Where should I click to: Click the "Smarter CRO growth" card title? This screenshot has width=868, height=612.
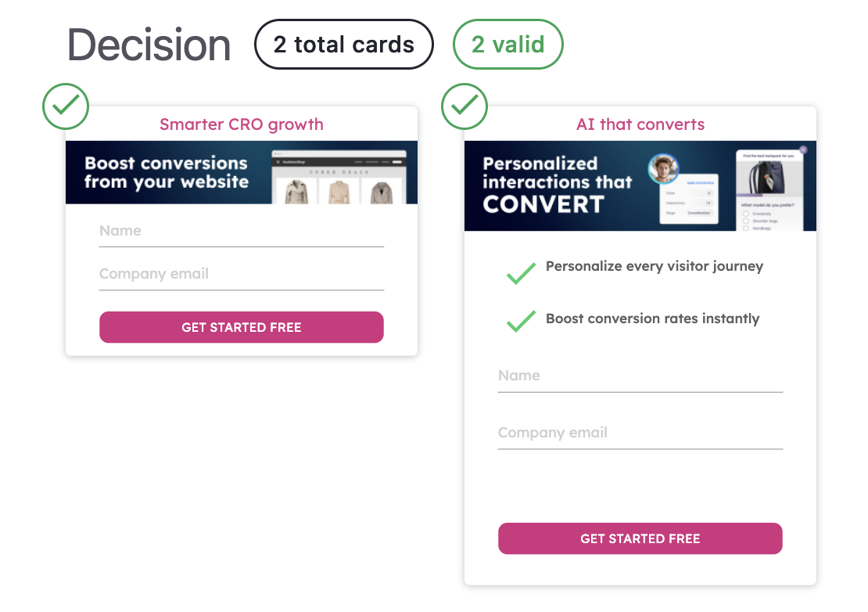point(241,124)
